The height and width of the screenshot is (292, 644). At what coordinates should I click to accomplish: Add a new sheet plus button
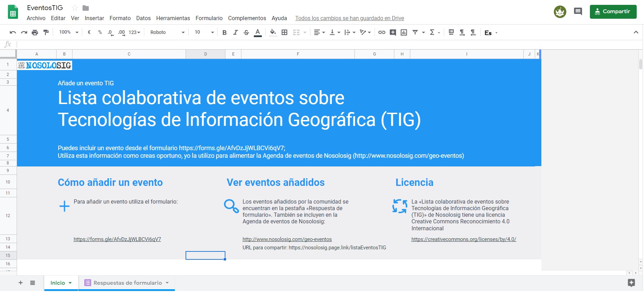click(20, 283)
